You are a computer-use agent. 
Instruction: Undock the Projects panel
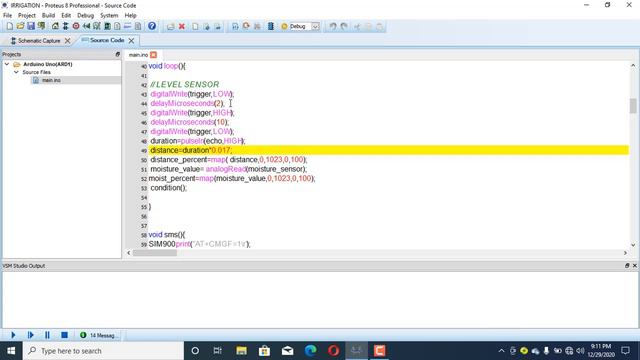(x=118, y=54)
